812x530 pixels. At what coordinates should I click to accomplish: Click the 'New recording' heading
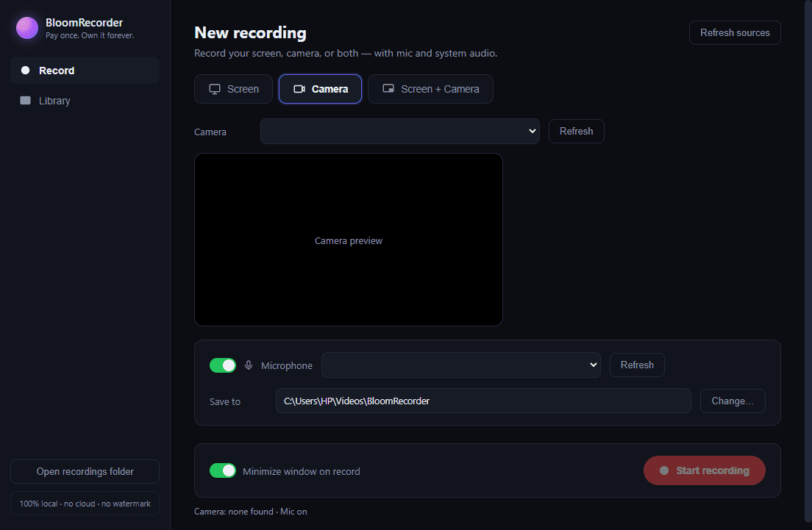click(250, 32)
